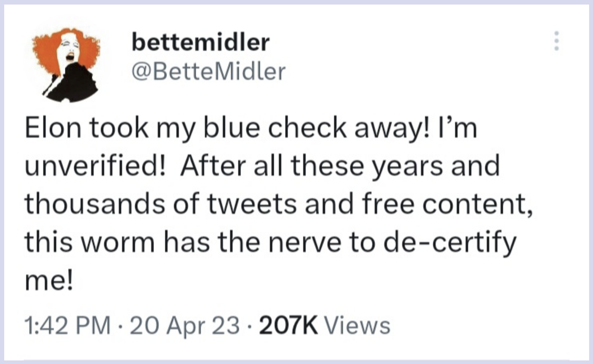This screenshot has width=593, height=364.
Task: Click the word tweets in the tweet
Action: tap(252, 204)
